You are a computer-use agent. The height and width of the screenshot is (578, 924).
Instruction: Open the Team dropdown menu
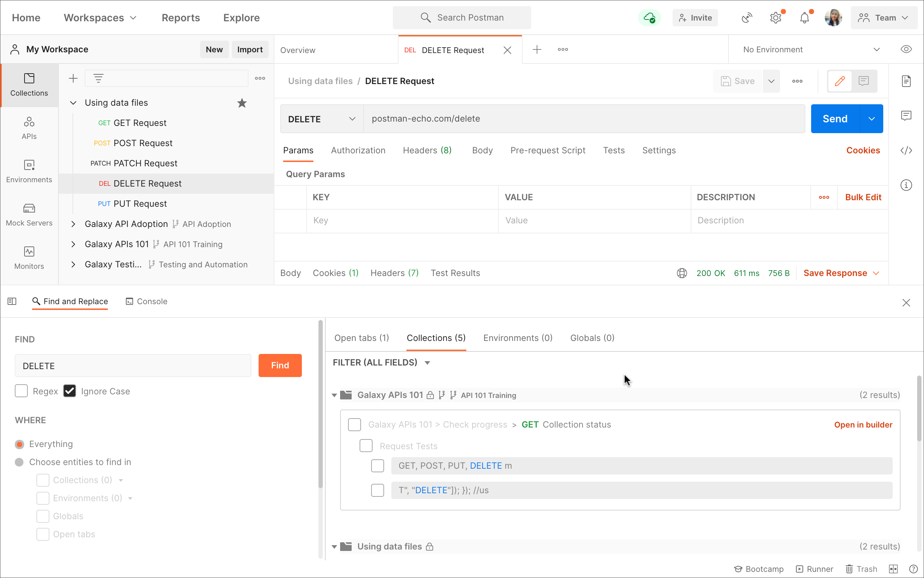click(x=884, y=18)
